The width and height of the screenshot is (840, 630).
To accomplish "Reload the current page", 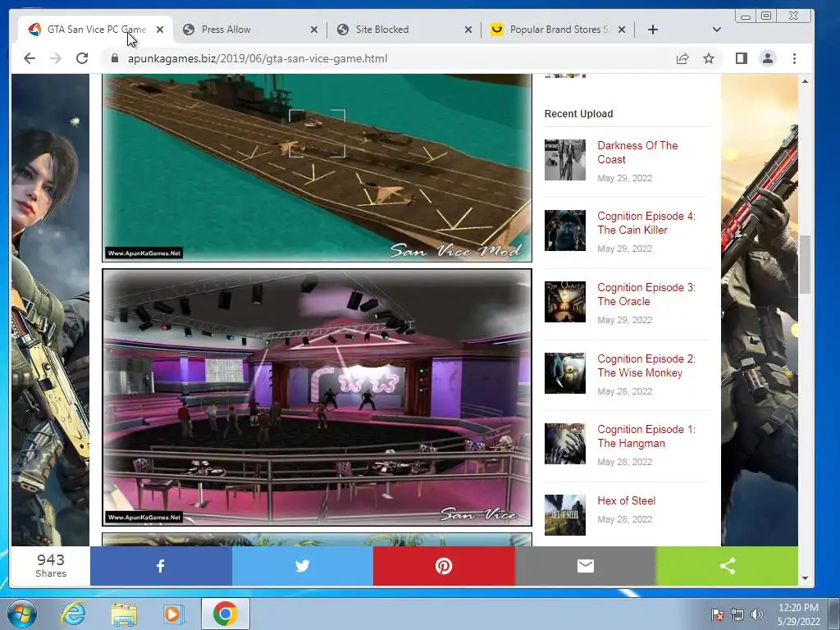I will (82, 58).
